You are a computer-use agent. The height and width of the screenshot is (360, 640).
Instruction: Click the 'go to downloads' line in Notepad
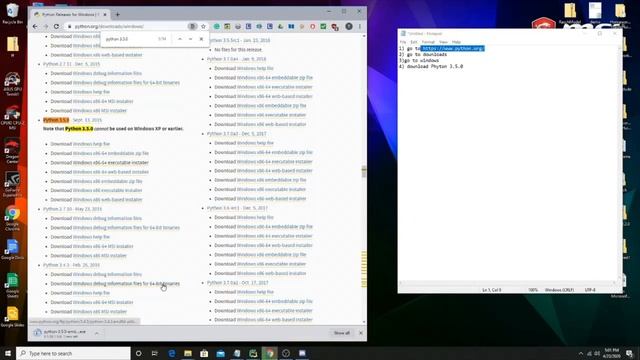[x=423, y=54]
